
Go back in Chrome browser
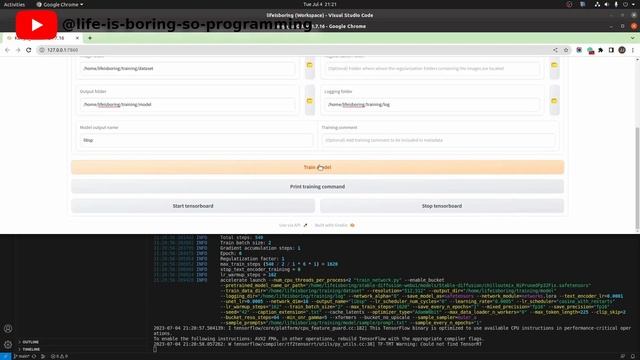[x=7, y=50]
